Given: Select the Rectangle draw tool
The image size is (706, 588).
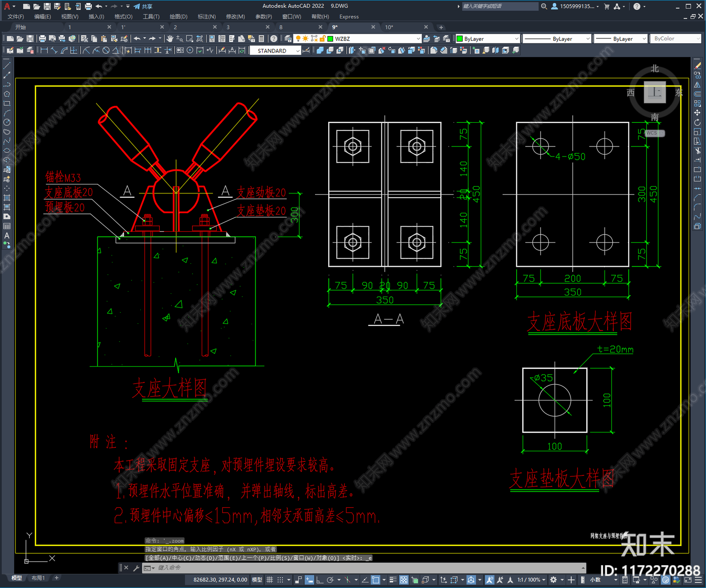Looking at the screenshot, I should pyautogui.click(x=7, y=104).
